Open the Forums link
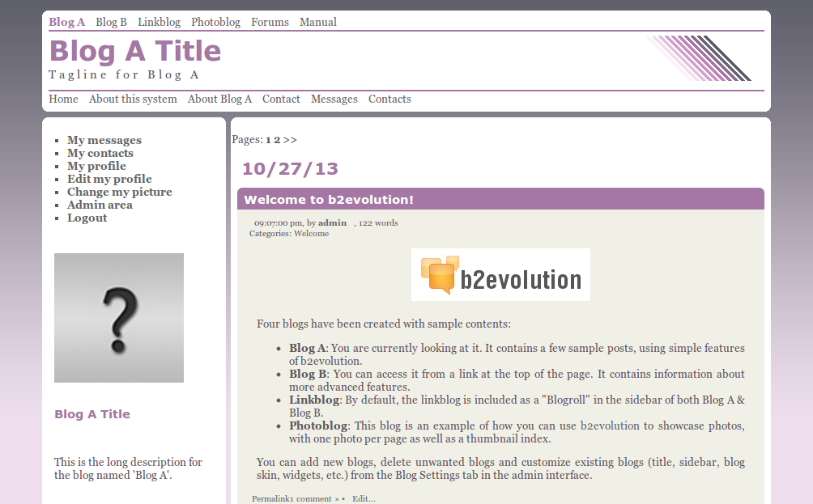 [x=270, y=23]
